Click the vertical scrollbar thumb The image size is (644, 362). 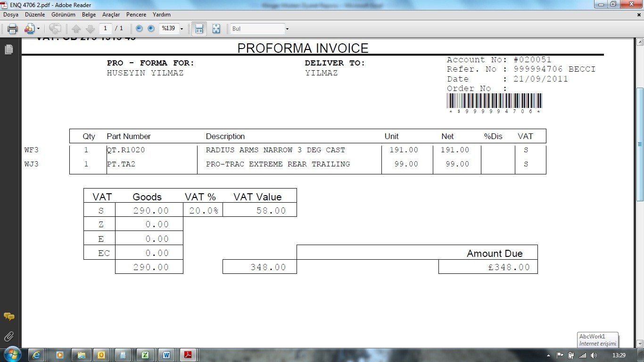pos(640,144)
